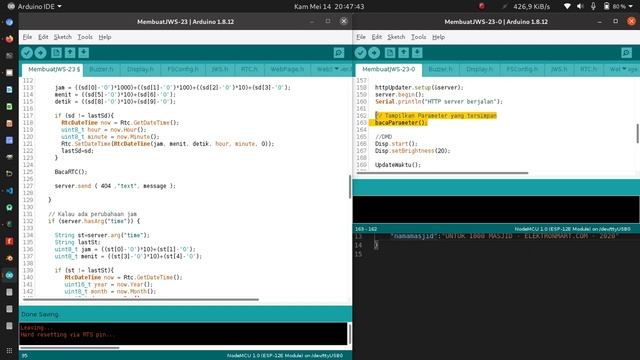Open File menu in MembuatJWS-23-0 window
Image resolution: width=640 pixels, height=360 pixels.
click(361, 37)
